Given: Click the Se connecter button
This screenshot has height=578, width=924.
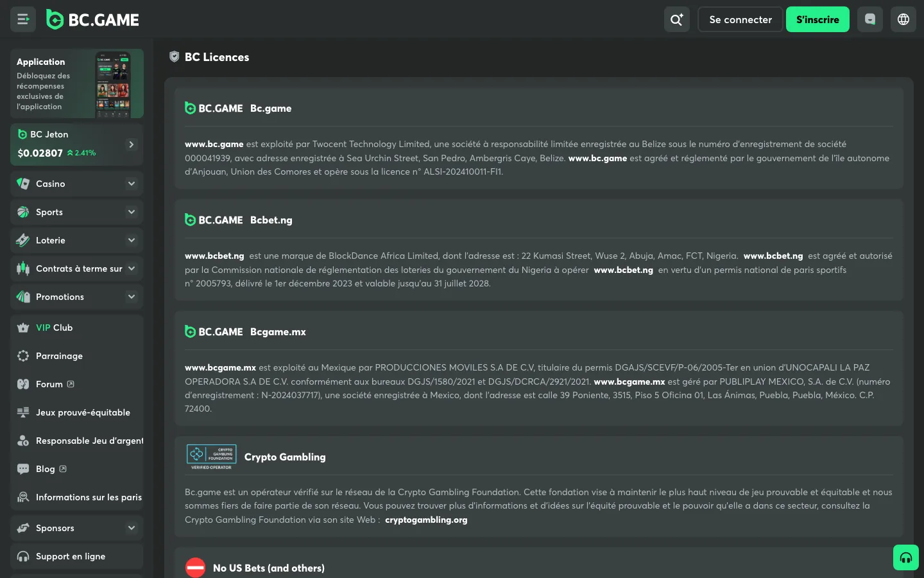Looking at the screenshot, I should pos(740,19).
